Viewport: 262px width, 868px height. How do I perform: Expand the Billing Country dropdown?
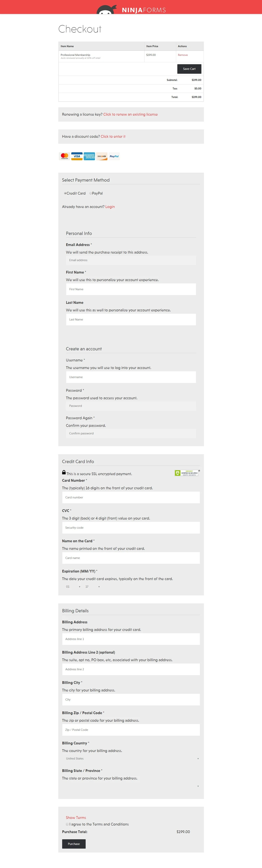(131, 759)
